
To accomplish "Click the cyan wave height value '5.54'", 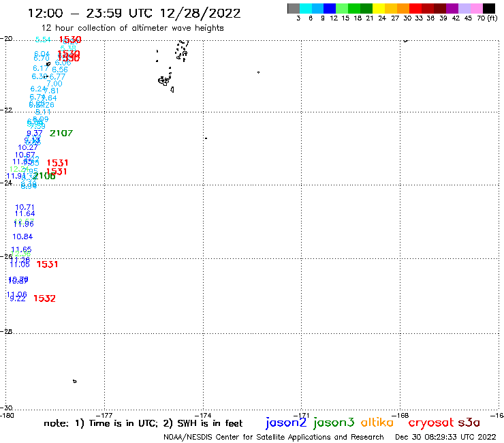I will (x=43, y=40).
